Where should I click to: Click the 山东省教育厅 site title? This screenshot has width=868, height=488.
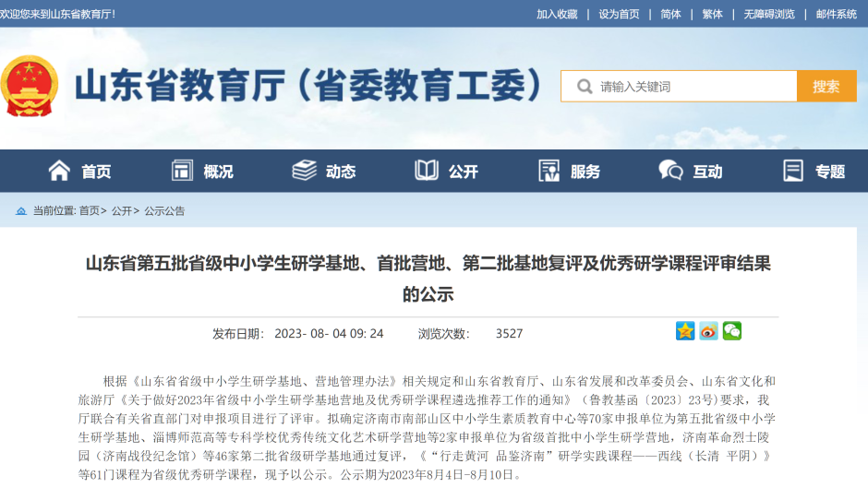pos(308,85)
